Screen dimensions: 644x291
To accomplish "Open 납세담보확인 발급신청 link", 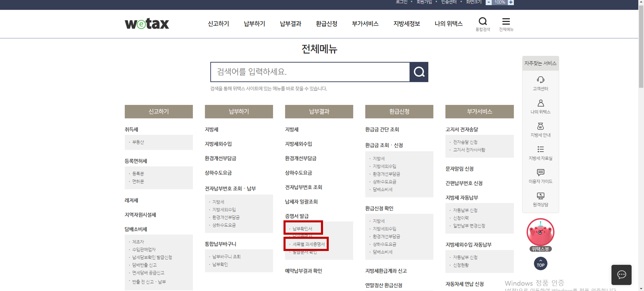I will pyautogui.click(x=152, y=257).
